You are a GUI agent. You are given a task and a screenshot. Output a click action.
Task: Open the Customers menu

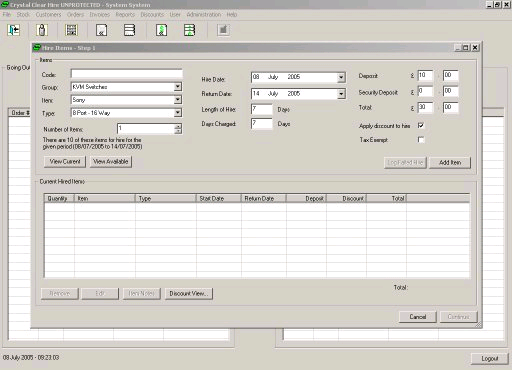(x=48, y=14)
